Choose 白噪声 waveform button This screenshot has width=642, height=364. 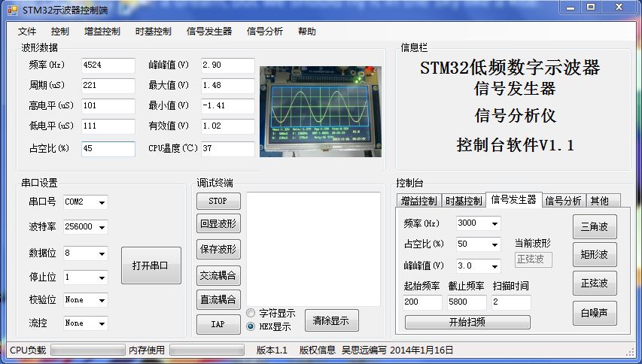[x=595, y=313]
